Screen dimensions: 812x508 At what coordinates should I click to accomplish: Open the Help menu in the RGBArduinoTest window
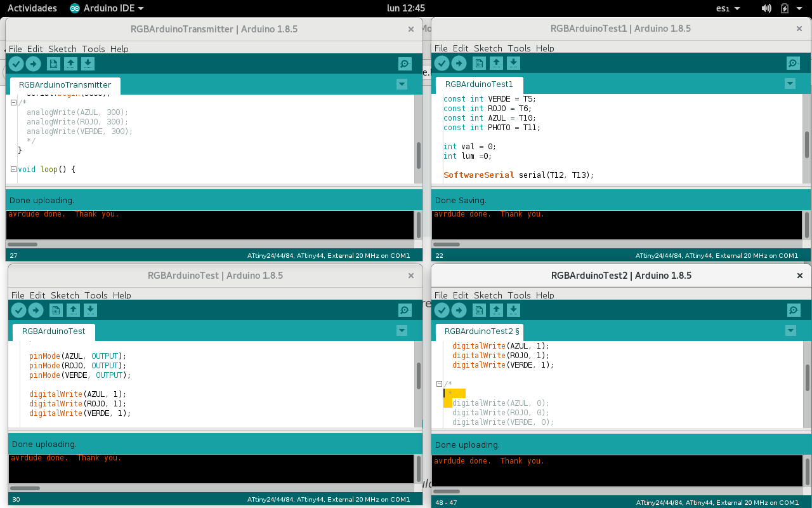(x=122, y=295)
